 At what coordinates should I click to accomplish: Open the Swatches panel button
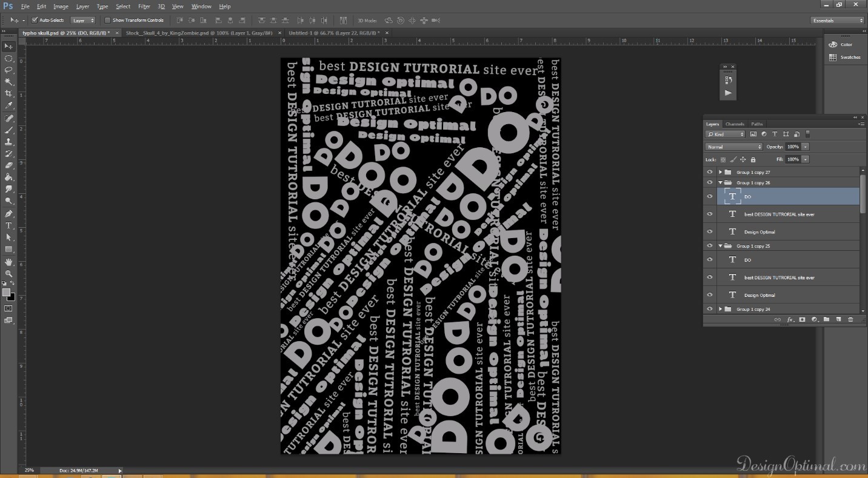click(x=844, y=57)
